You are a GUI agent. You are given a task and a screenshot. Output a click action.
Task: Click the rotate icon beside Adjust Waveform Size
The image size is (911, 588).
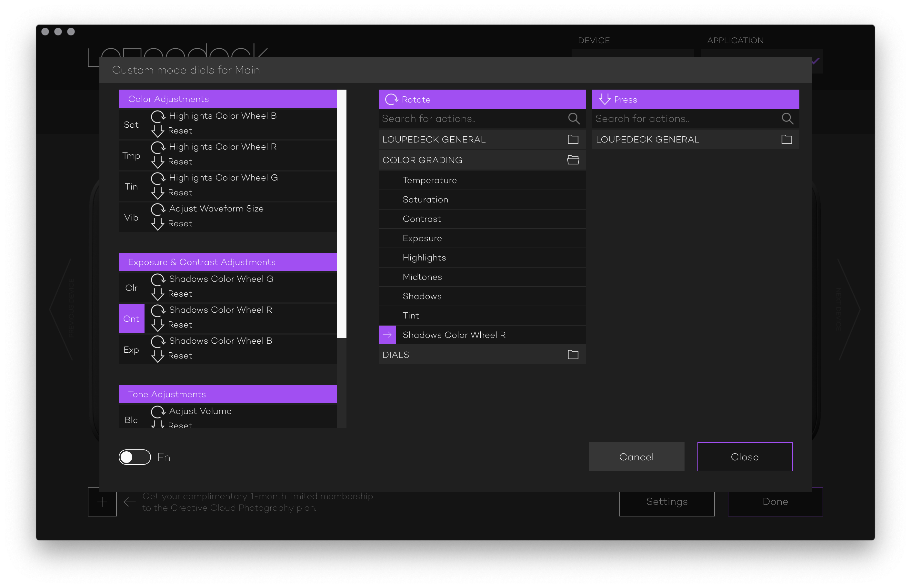tap(158, 209)
